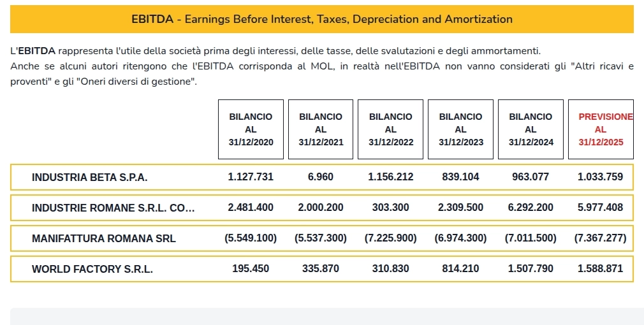Select Industrie Romane forecast value 5.977.408
The height and width of the screenshot is (325, 644).
tap(601, 207)
